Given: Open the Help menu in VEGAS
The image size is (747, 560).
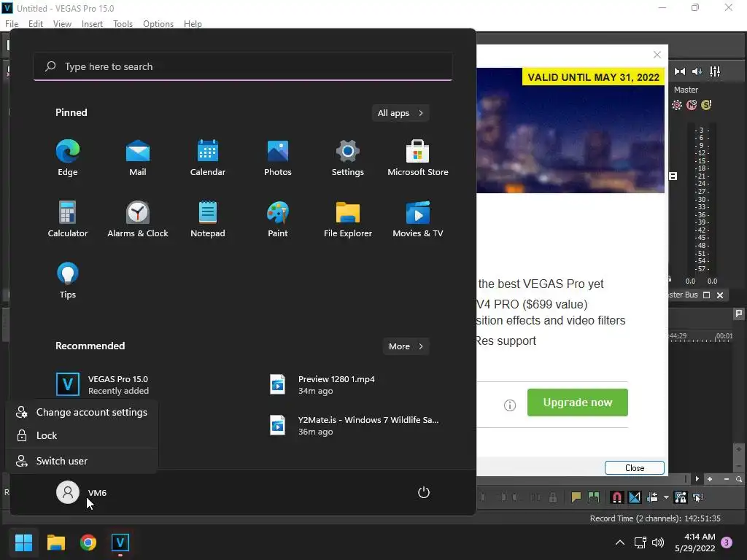Looking at the screenshot, I should pos(193,24).
